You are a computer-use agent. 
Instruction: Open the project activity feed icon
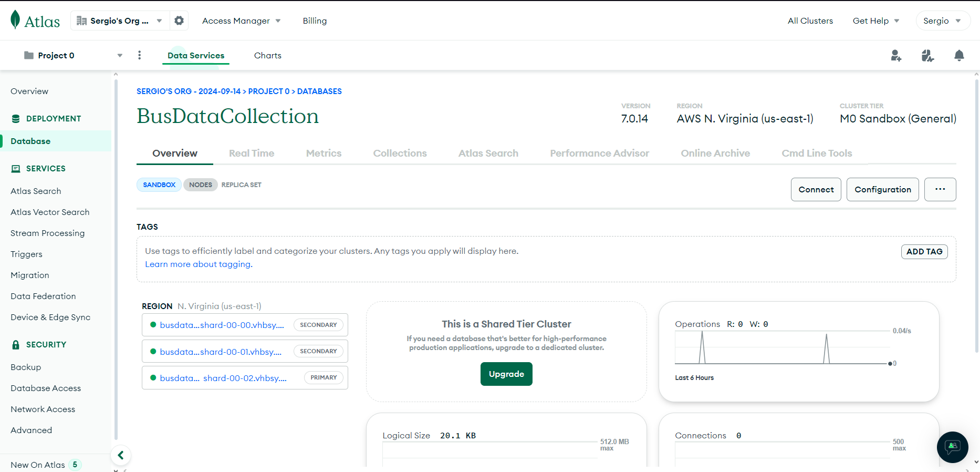927,55
